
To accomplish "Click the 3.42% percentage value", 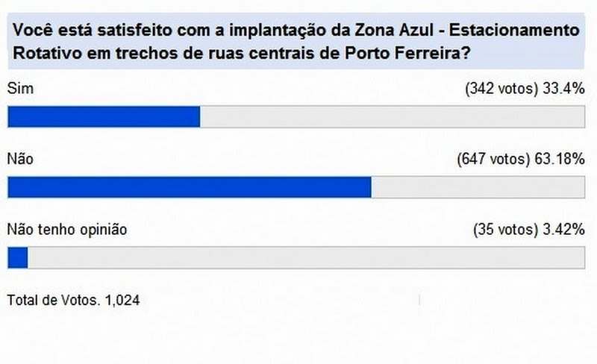I will tap(562, 230).
